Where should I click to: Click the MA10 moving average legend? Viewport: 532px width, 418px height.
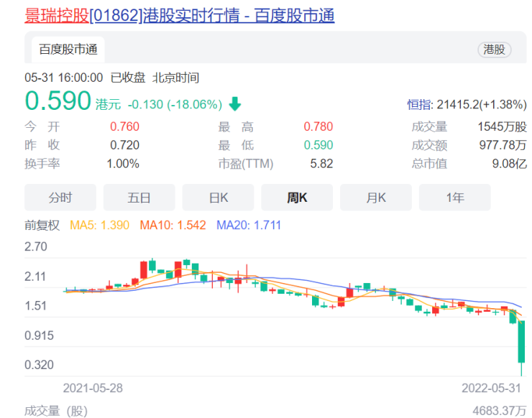point(173,225)
